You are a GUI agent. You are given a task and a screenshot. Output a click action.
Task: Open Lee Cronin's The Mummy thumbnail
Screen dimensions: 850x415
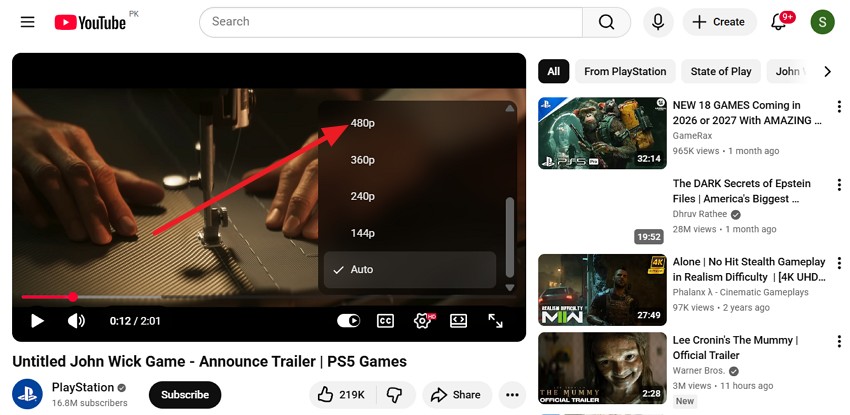click(602, 368)
